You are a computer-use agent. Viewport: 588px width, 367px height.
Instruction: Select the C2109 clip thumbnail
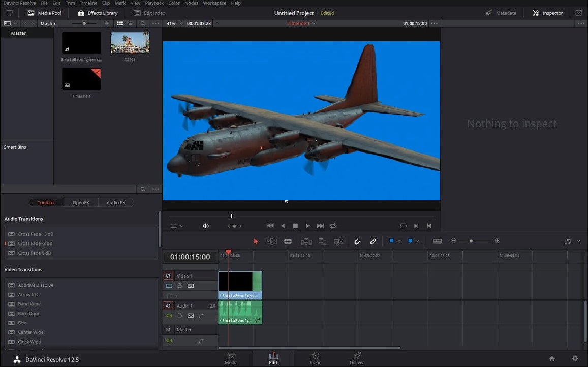tap(130, 43)
